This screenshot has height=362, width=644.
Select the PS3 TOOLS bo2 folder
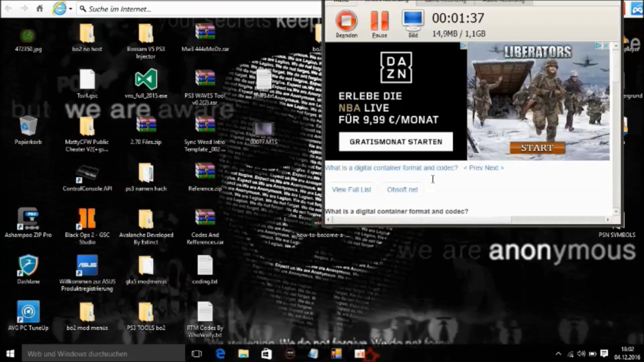pyautogui.click(x=146, y=316)
